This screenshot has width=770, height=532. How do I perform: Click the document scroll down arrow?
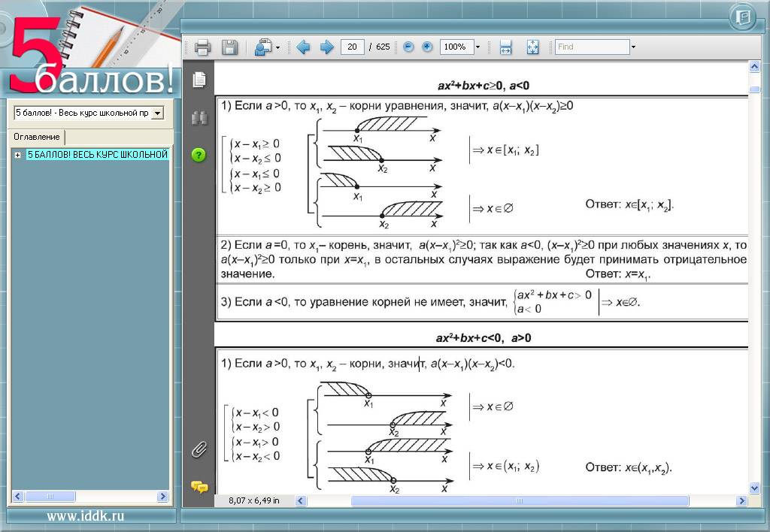click(755, 488)
